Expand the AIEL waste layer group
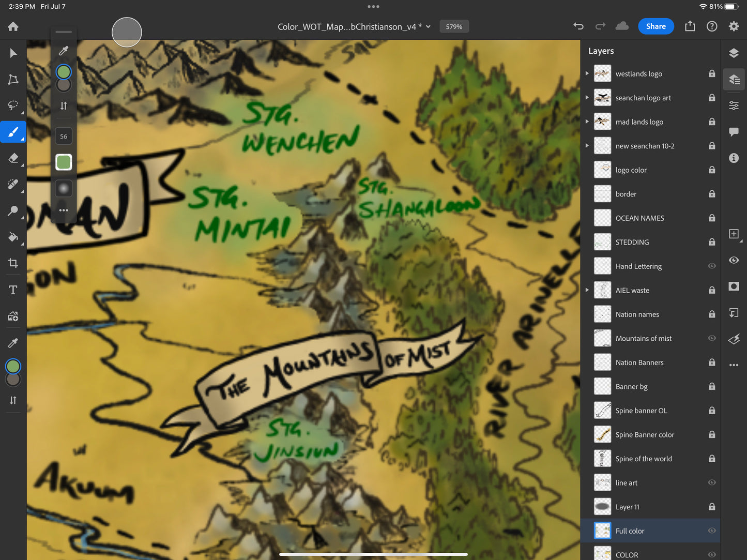Screen dimensions: 747x560 coord(587,290)
